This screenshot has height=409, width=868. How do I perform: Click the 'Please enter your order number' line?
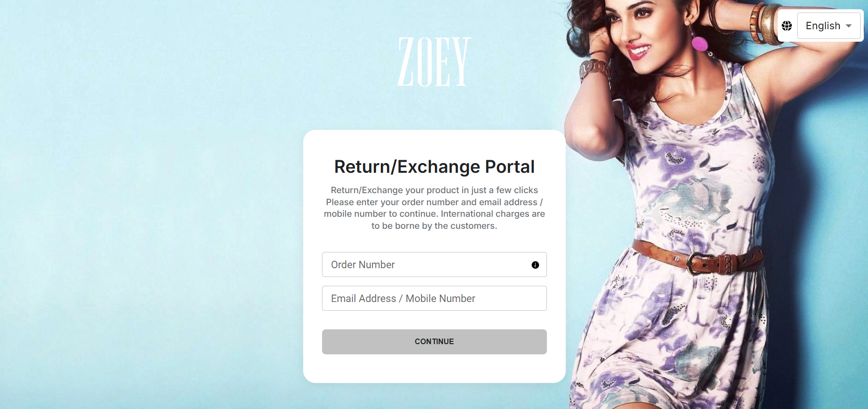(x=434, y=202)
